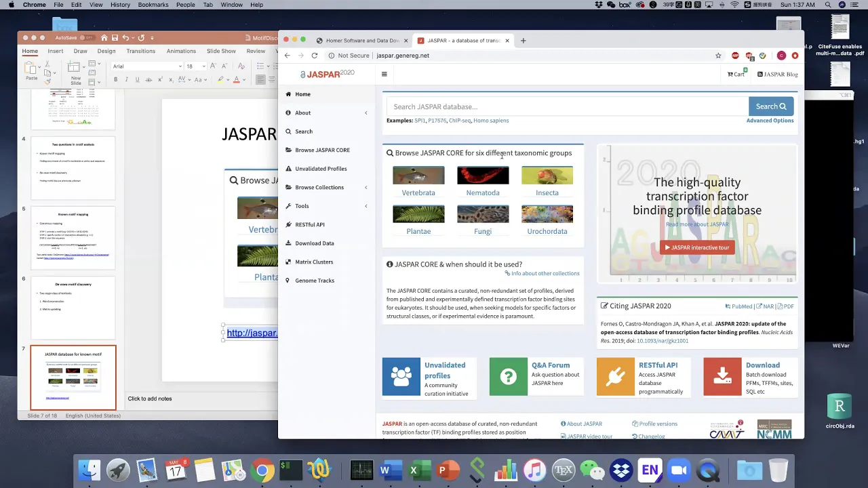
Task: Click the Save icon in PowerPoint title bar
Action: coord(115,38)
